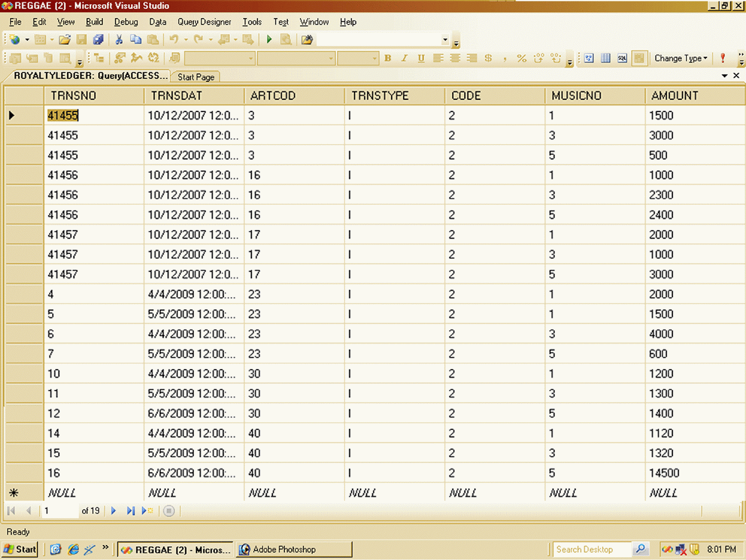Execute the query with the red exclamation icon
Image resolution: width=746 pixels, height=560 pixels.
pos(723,58)
